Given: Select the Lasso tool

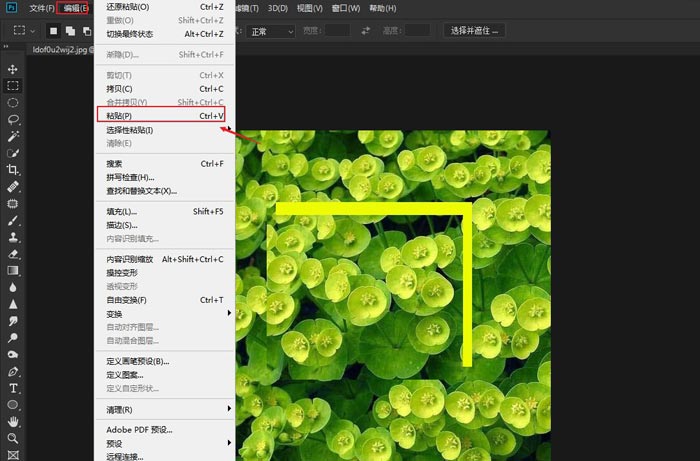Looking at the screenshot, I should tap(12, 120).
